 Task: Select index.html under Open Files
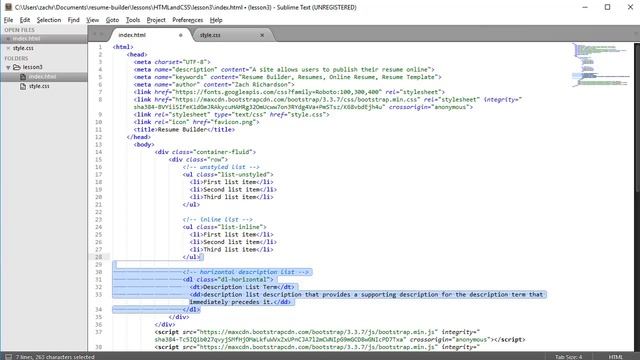pyautogui.click(x=27, y=39)
